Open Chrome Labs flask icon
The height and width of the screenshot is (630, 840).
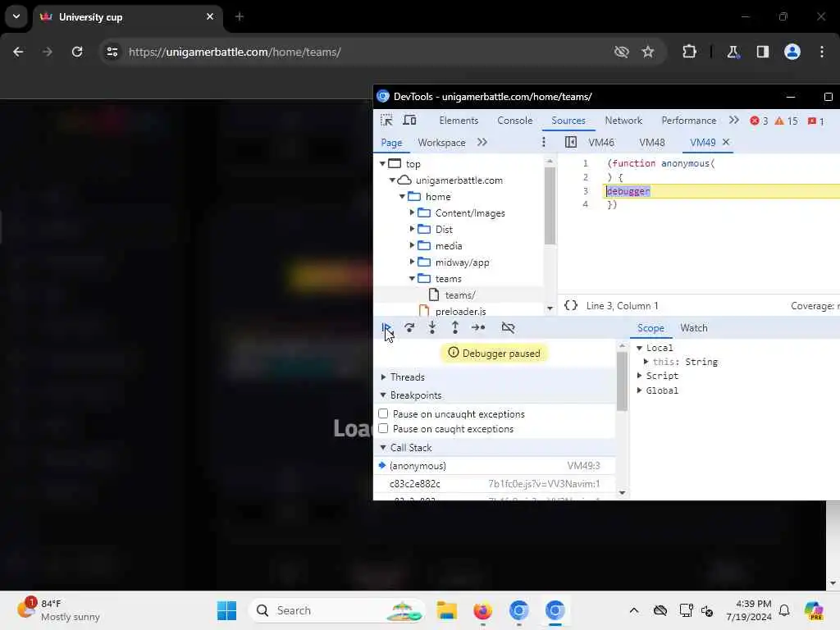coord(733,52)
